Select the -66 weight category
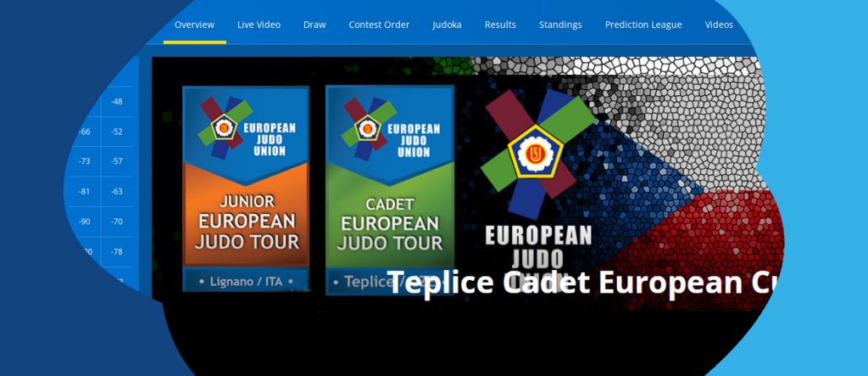Image resolution: width=868 pixels, height=376 pixels. coord(85,132)
